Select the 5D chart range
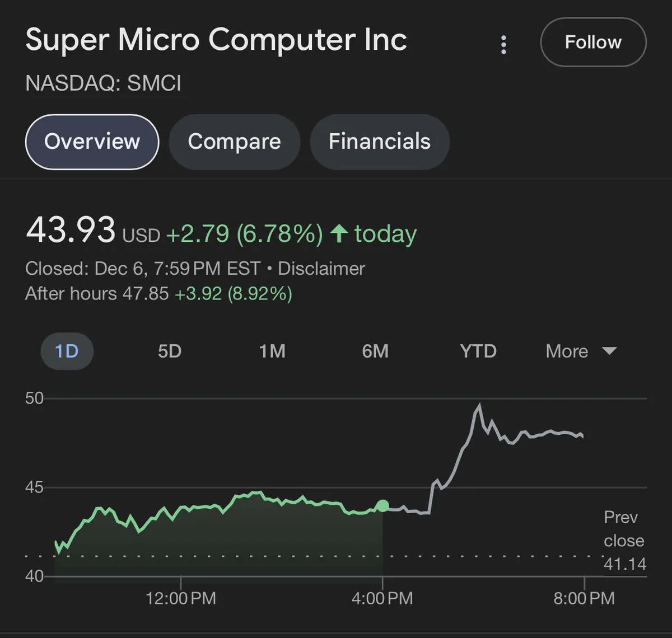The height and width of the screenshot is (638, 672). (x=170, y=351)
